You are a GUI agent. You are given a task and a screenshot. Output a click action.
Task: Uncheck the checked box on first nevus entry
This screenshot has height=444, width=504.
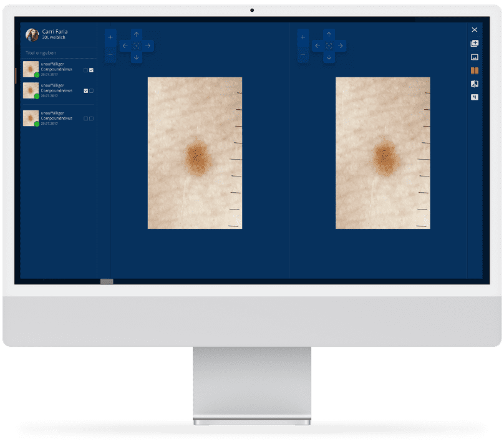pyautogui.click(x=91, y=70)
